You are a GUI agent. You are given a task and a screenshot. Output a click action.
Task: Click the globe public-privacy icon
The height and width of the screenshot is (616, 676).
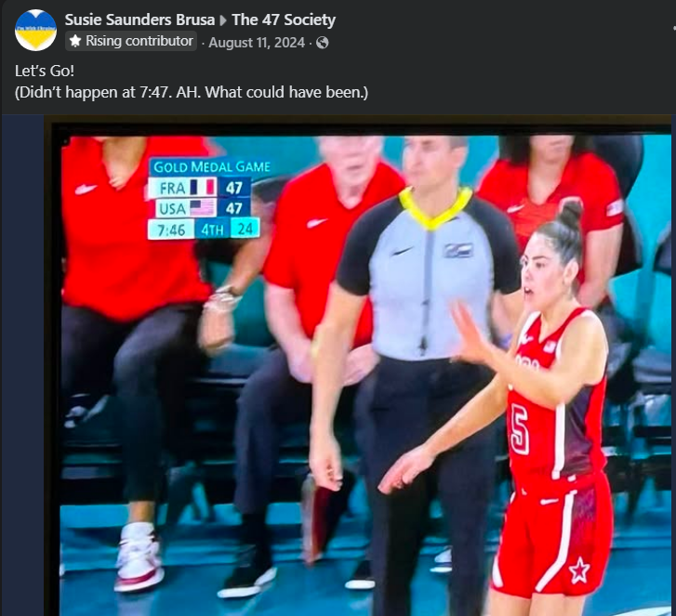(322, 43)
